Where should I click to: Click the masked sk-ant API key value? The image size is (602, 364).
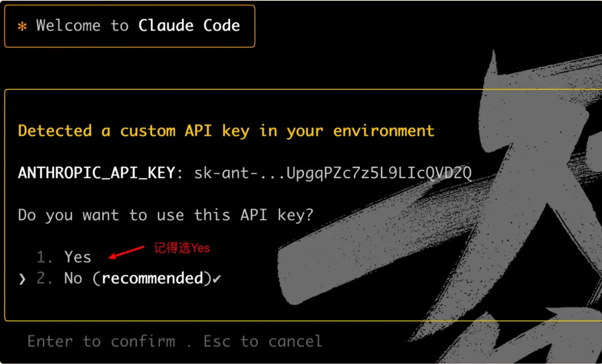coord(333,173)
